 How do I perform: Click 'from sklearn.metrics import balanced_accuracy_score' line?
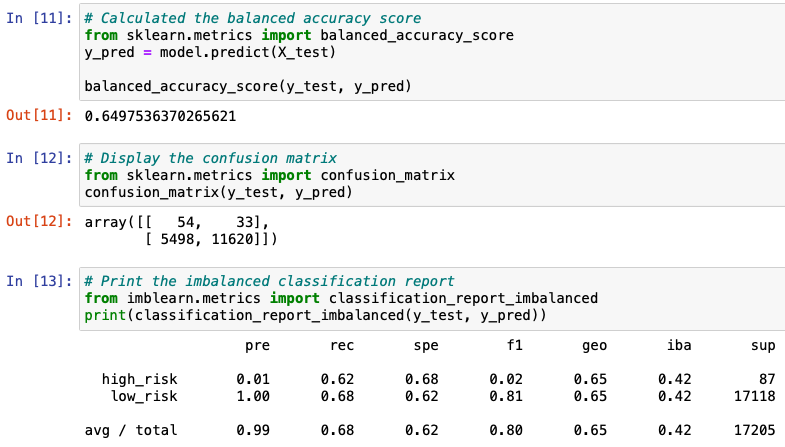pos(299,36)
